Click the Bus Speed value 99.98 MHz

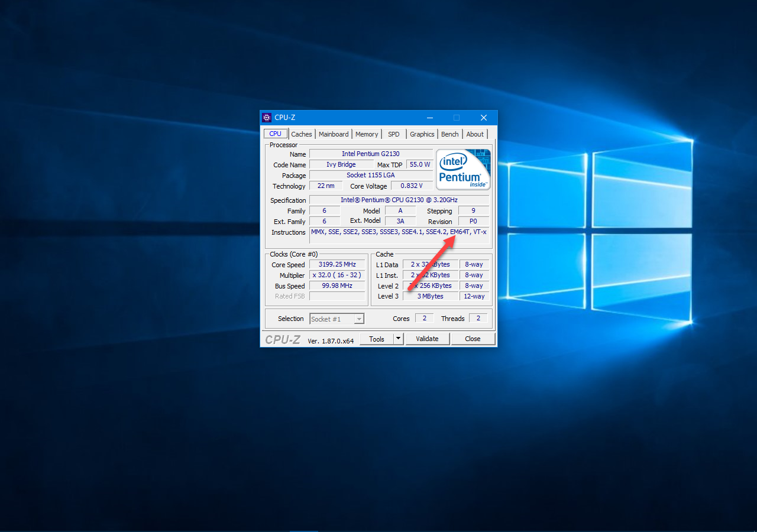pyautogui.click(x=337, y=286)
